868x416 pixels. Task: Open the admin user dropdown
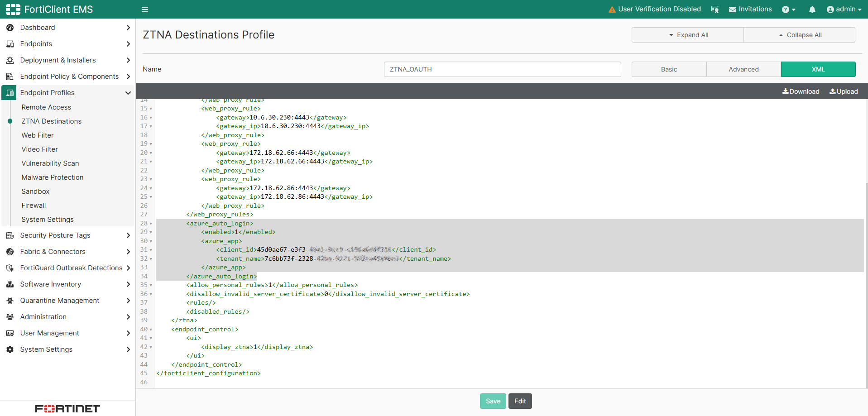coord(844,10)
